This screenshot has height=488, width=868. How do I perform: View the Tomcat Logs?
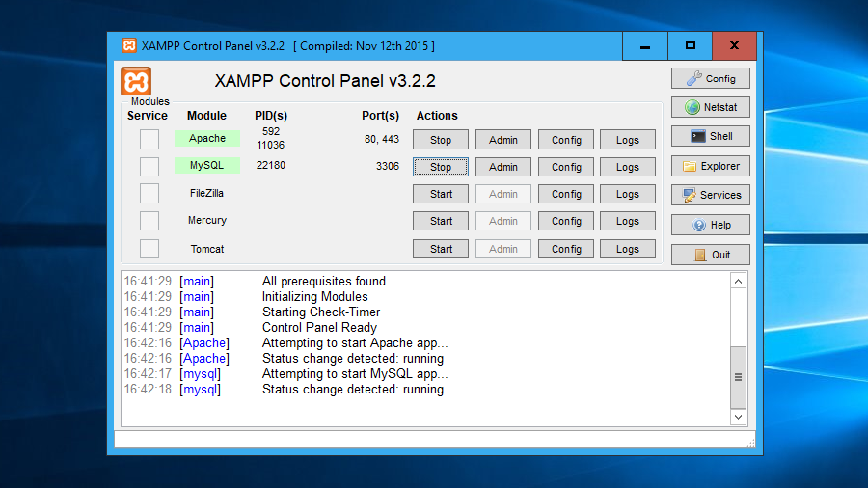coord(628,249)
